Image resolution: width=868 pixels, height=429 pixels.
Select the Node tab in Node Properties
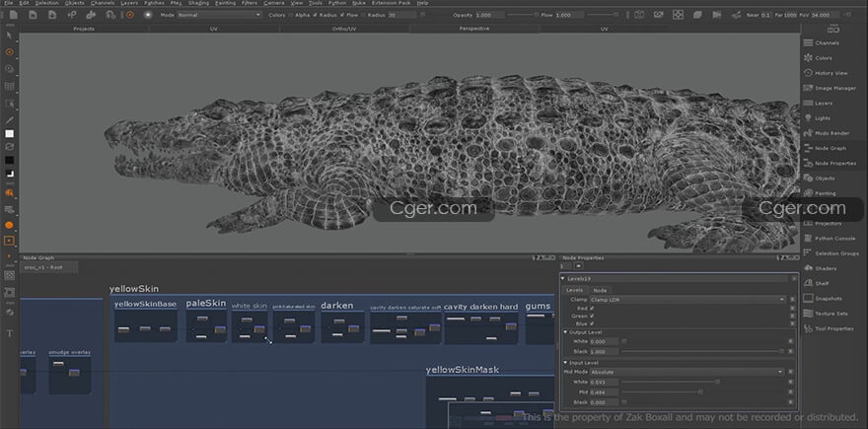pos(600,290)
